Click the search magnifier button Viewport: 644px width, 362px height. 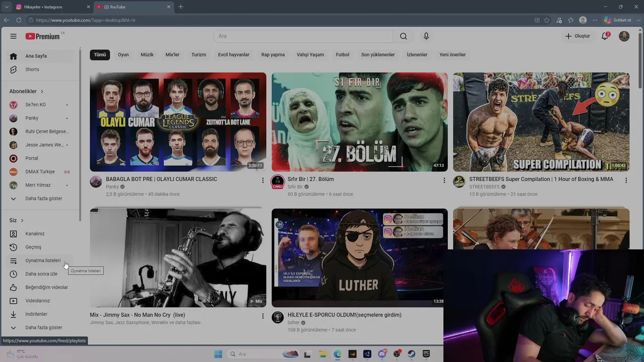pyautogui.click(x=404, y=36)
